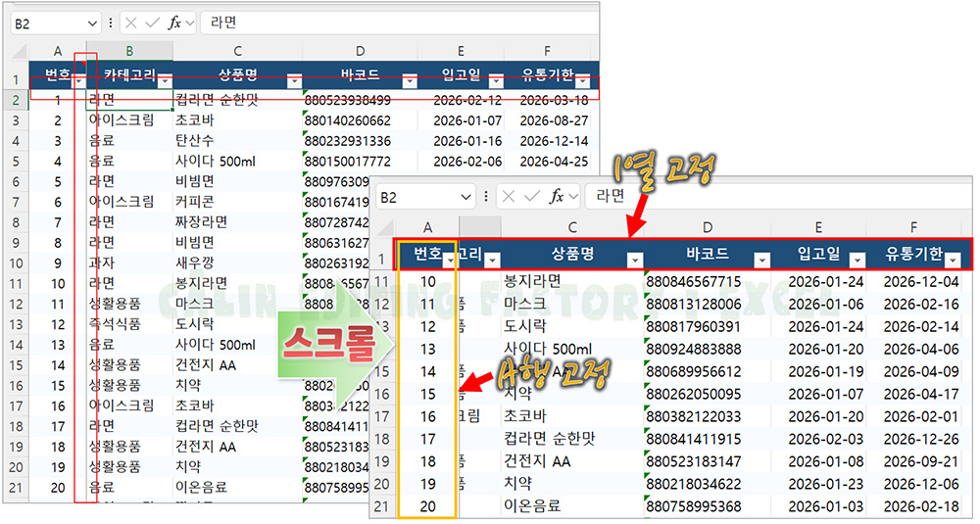
Task: Select cell 커피콘 in left window
Action: click(237, 202)
